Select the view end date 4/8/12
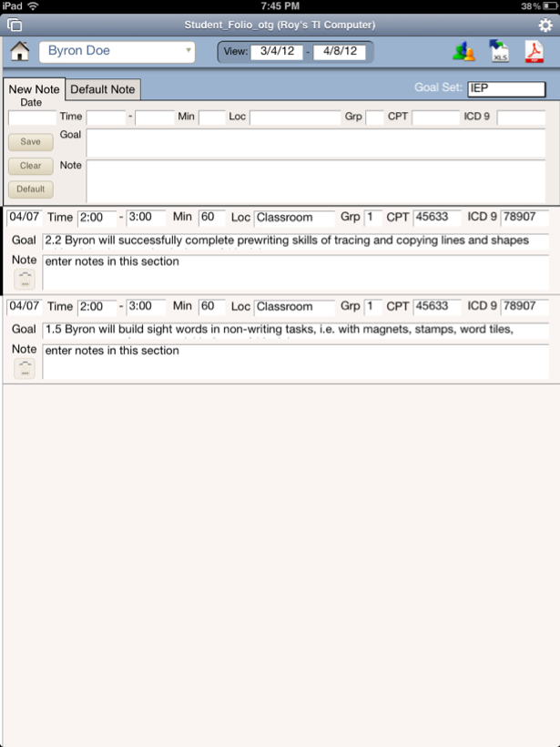The width and height of the screenshot is (560, 747). point(339,52)
